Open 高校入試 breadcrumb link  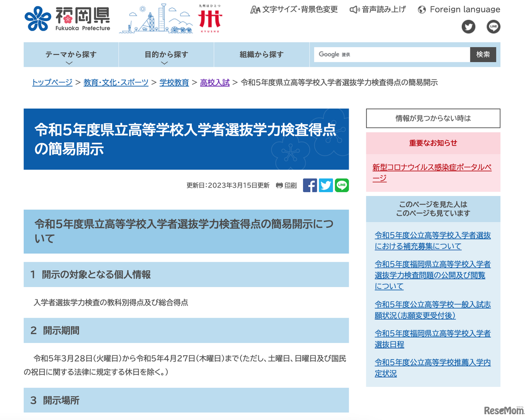pos(214,82)
